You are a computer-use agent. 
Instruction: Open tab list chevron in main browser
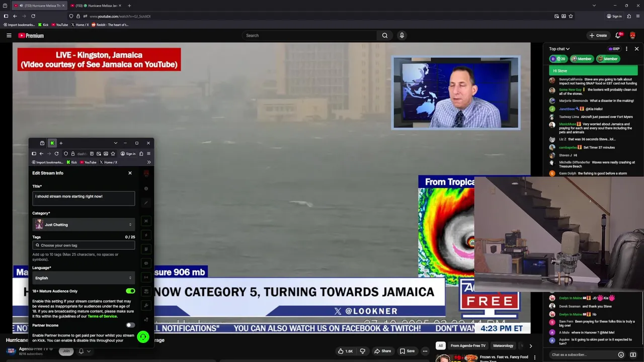coord(594,6)
